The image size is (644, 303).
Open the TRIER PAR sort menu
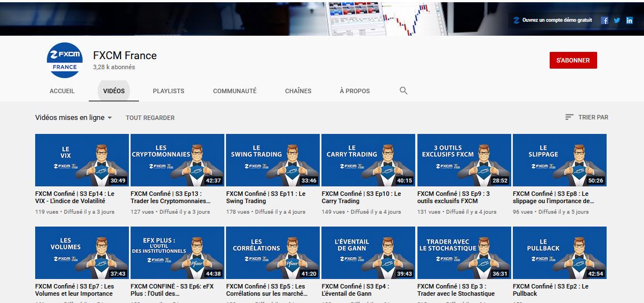click(587, 117)
